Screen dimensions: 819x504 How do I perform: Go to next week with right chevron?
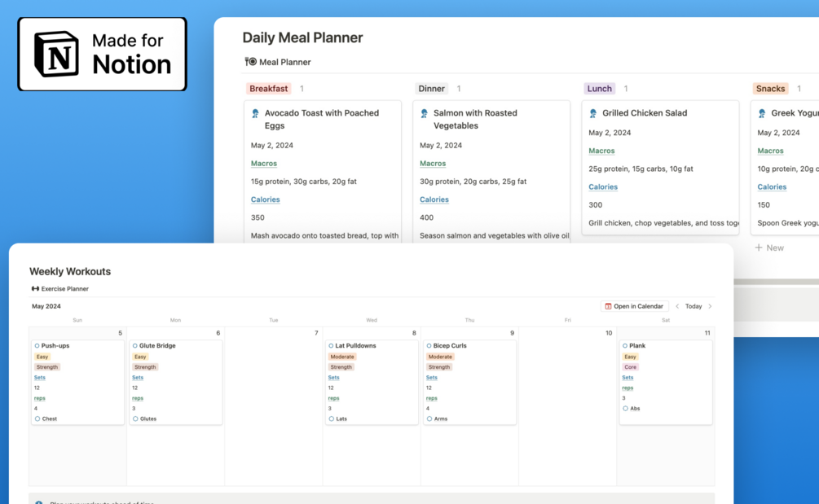pyautogui.click(x=710, y=307)
